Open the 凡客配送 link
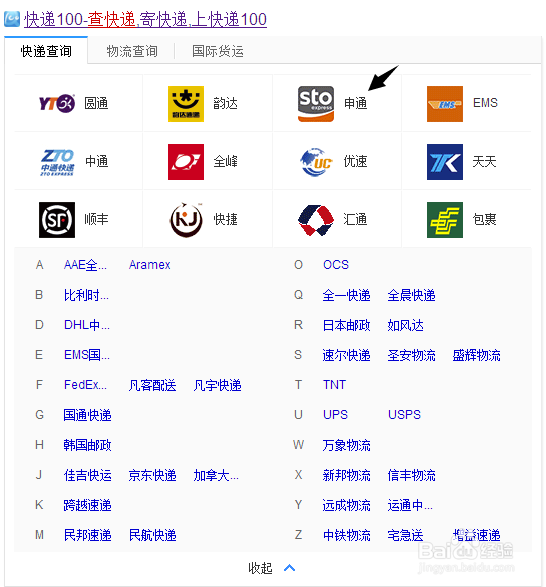 [x=152, y=385]
